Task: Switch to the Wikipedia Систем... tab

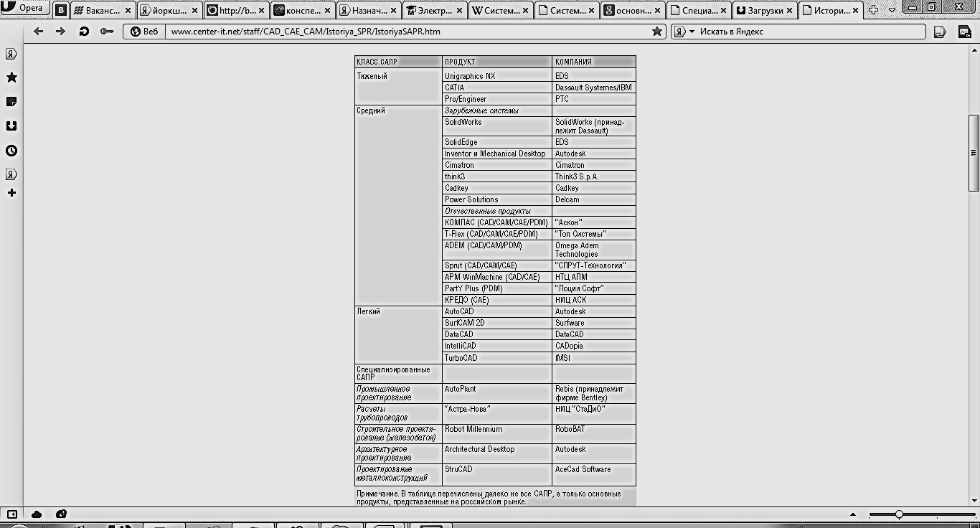Action: (x=500, y=11)
